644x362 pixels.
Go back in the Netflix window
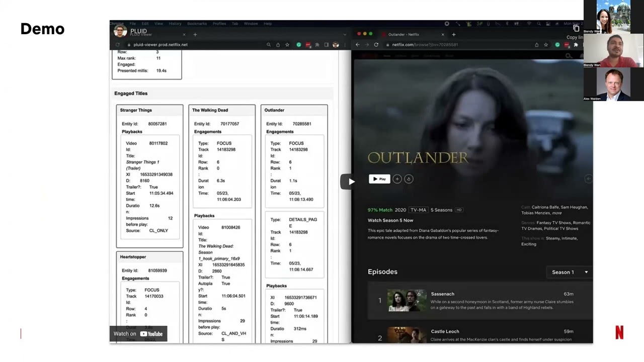click(x=358, y=45)
